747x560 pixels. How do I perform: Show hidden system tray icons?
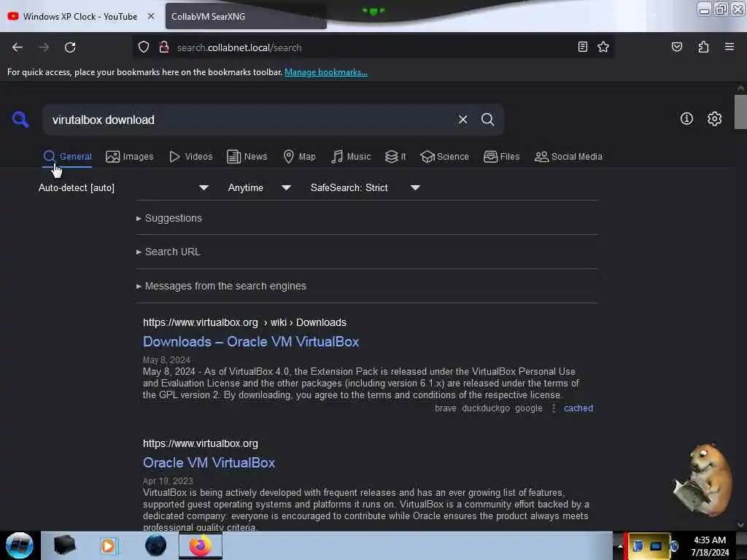[x=620, y=545]
